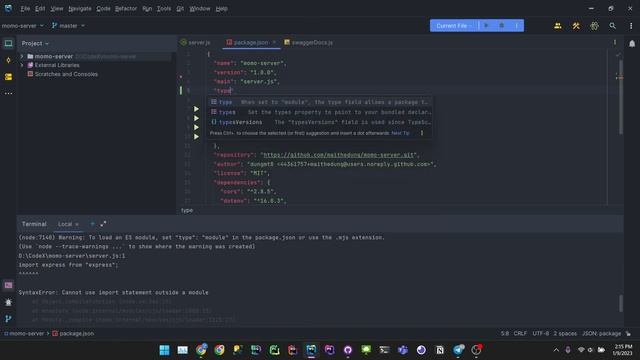Open the File menu

tap(25, 9)
